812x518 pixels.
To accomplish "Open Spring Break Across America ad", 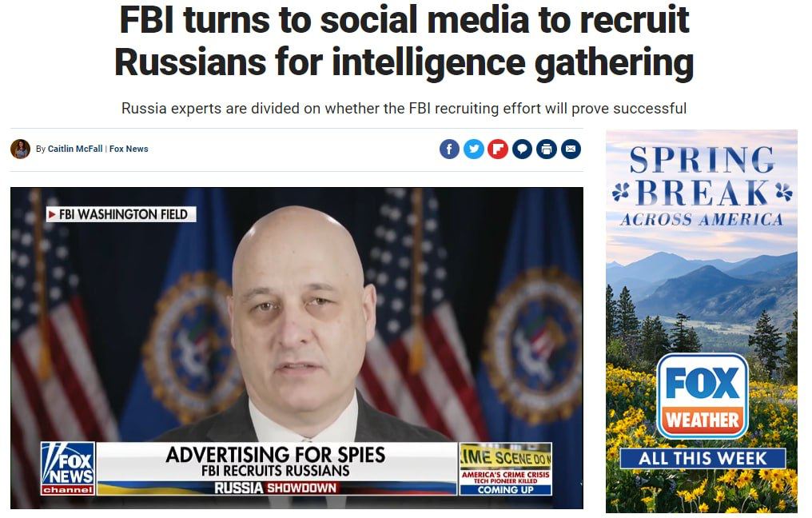I will 702,321.
